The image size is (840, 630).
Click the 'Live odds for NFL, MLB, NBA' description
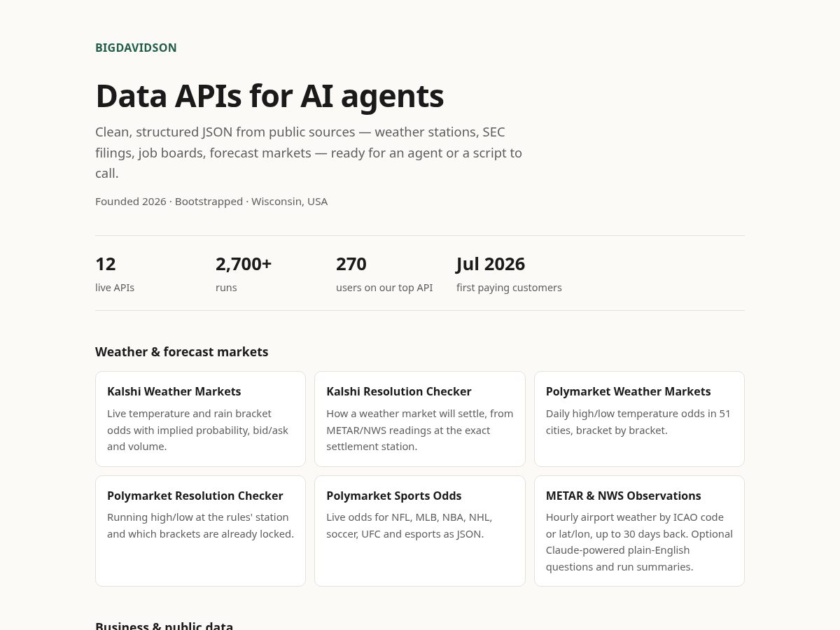(x=409, y=526)
